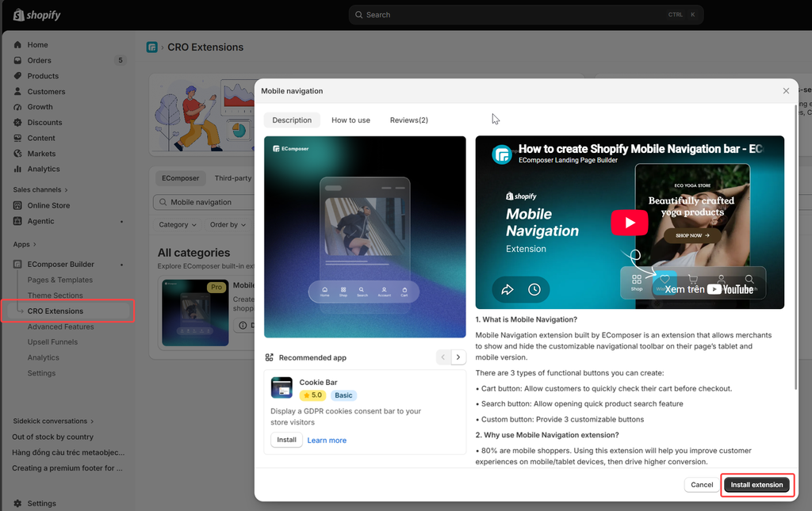Open Home in sidebar
The height and width of the screenshot is (511, 812).
tap(37, 45)
